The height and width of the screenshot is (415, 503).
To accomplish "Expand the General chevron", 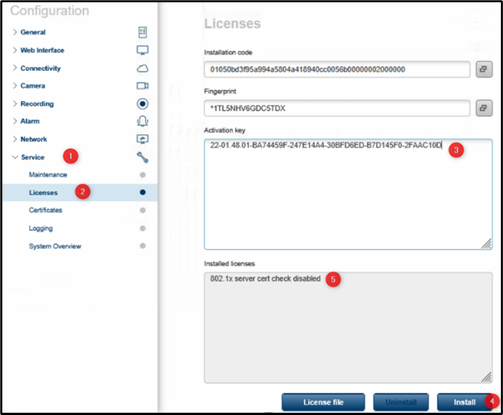I will pyautogui.click(x=15, y=32).
